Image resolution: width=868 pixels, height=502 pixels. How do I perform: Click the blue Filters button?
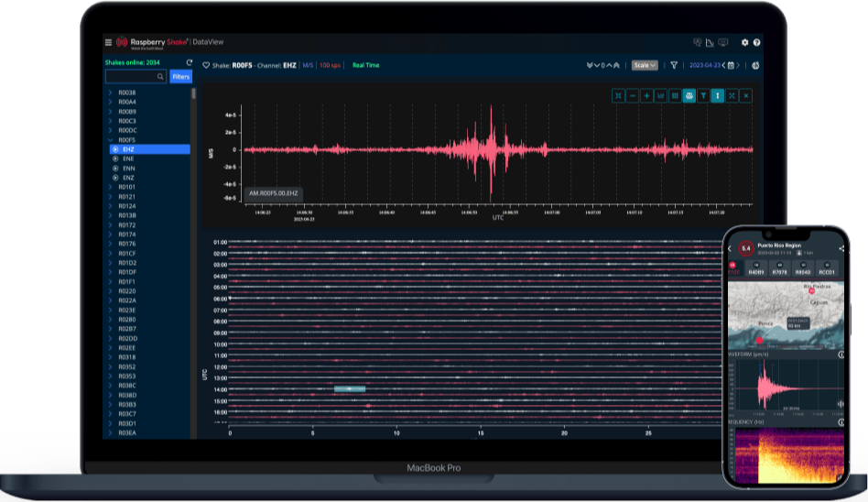click(x=181, y=76)
